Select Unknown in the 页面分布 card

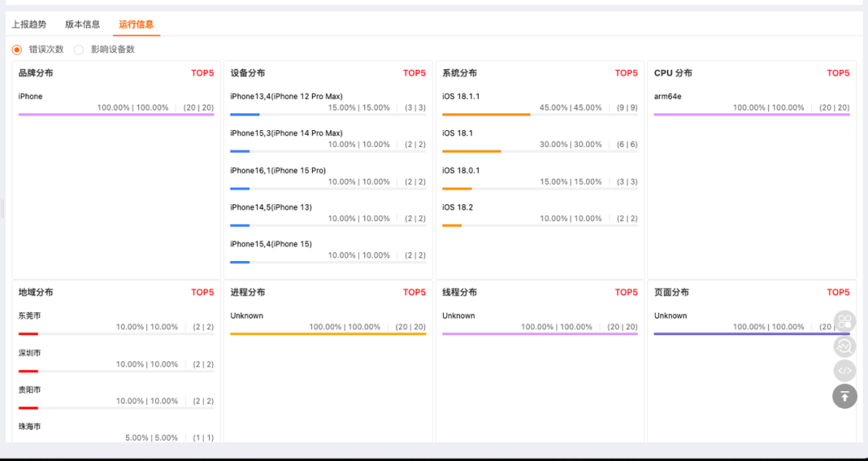670,316
